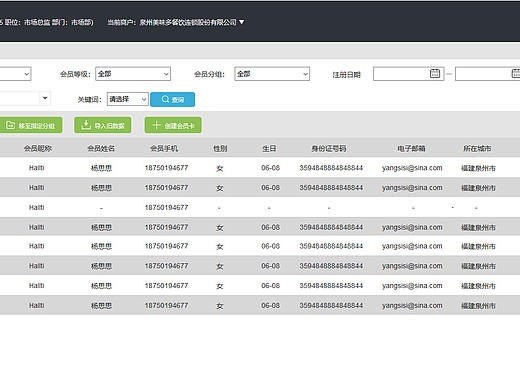520x390 pixels.
Task: Focus the 注册日期 start date input
Action: pyautogui.click(x=408, y=74)
